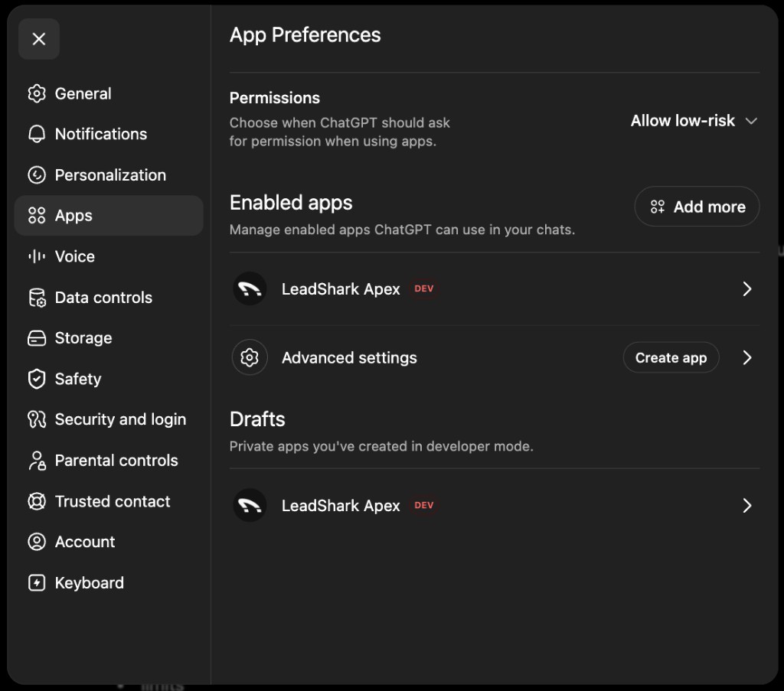Screen dimensions: 784x691
Task: Click DEV badge on enabled LeadShark Apex
Action: click(424, 288)
